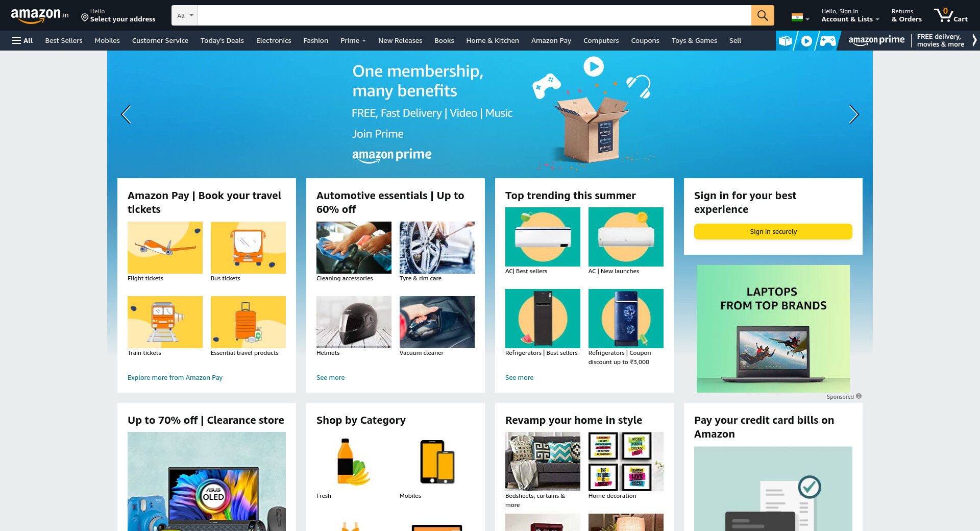
Task: Open the Electronics nav item
Action: tap(274, 40)
